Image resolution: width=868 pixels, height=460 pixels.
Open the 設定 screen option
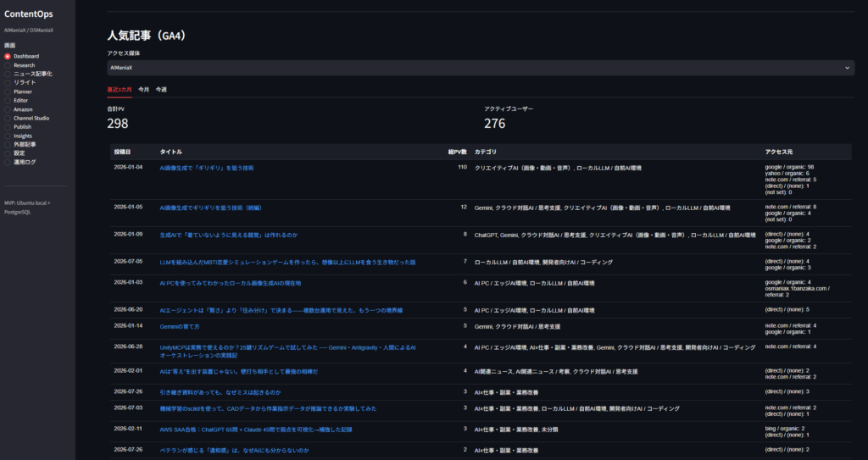pos(14,153)
